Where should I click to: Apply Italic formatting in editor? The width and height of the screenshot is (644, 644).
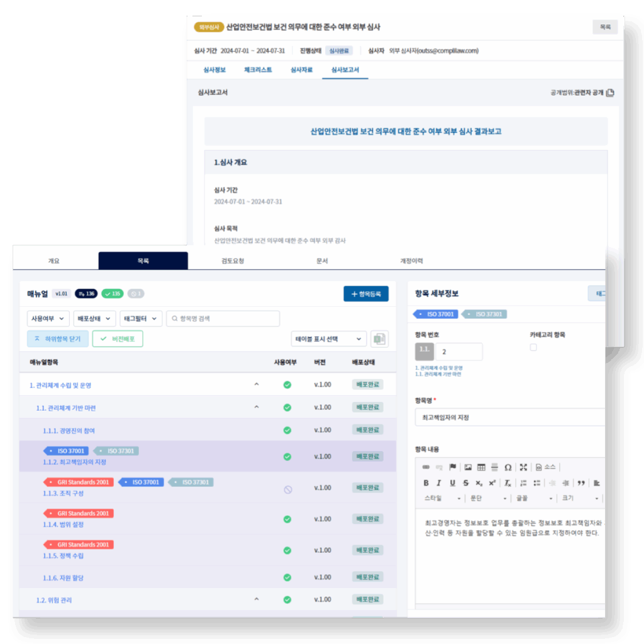439,483
